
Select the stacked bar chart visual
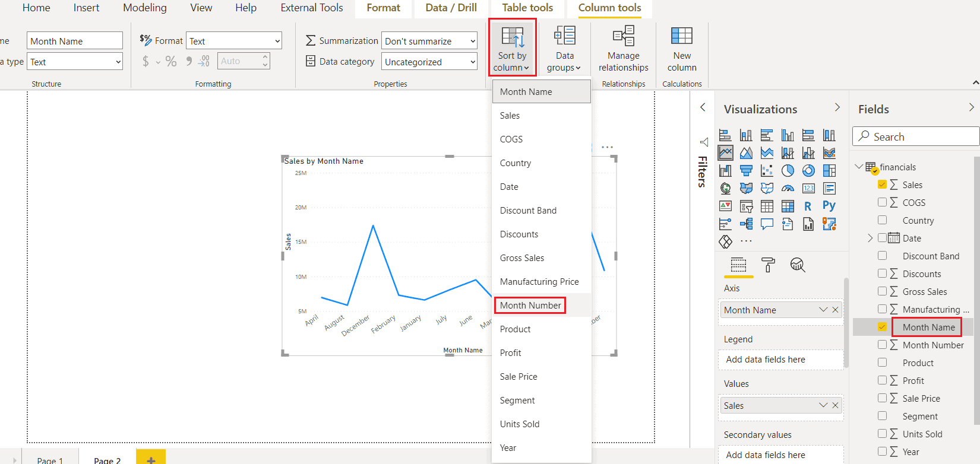[725, 135]
